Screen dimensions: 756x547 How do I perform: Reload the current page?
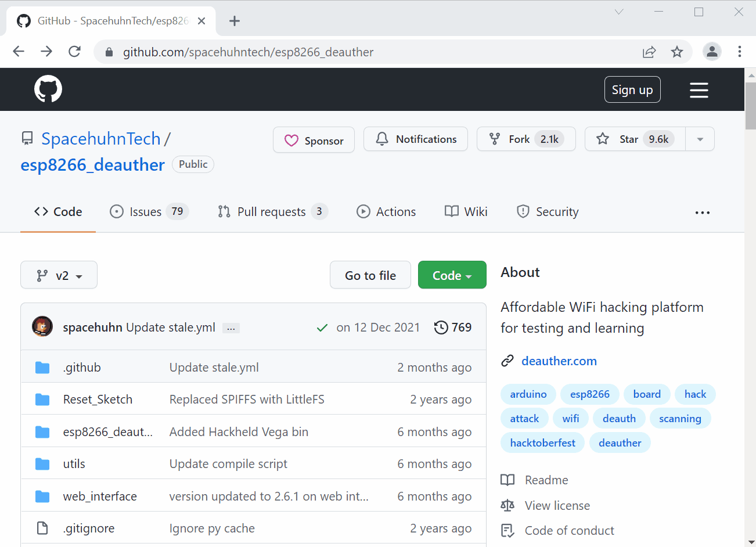[x=74, y=52]
